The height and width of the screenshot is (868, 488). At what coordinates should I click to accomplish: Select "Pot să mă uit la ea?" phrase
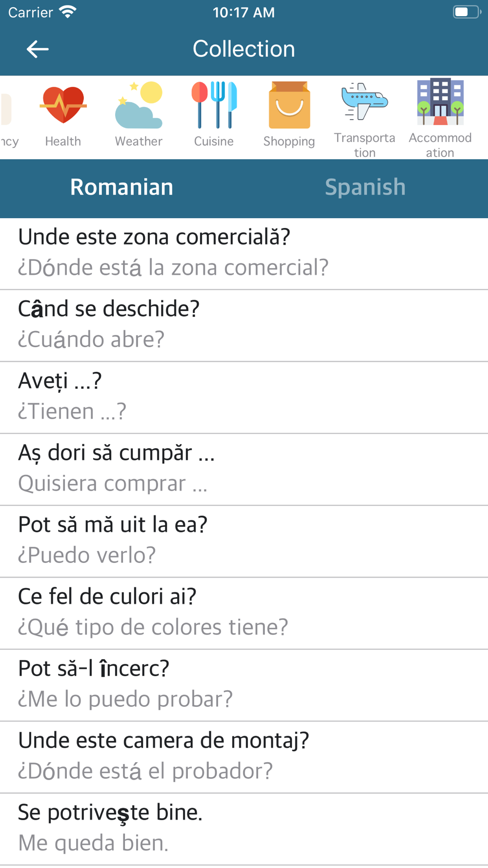point(244,540)
